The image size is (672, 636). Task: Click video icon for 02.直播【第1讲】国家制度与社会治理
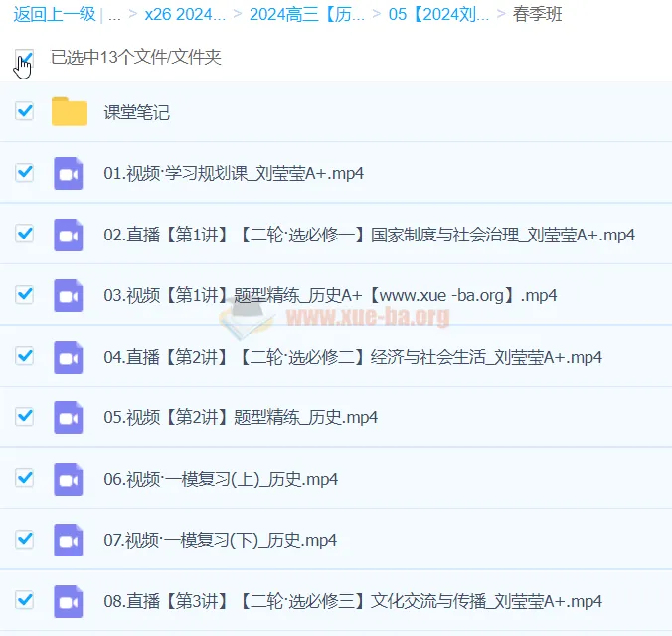click(69, 235)
